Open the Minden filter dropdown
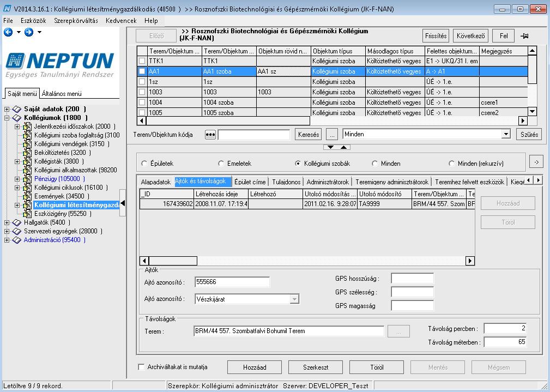Image resolution: width=550 pixels, height=392 pixels. [505, 134]
